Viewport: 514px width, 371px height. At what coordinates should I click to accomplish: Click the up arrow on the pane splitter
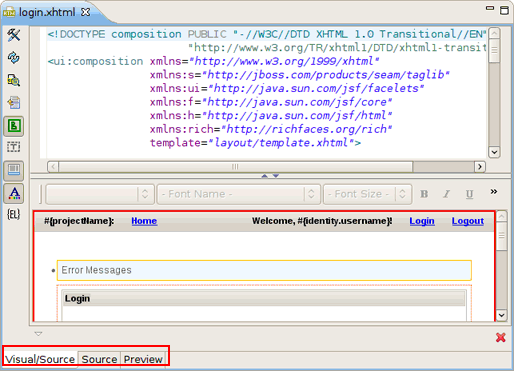click(265, 176)
